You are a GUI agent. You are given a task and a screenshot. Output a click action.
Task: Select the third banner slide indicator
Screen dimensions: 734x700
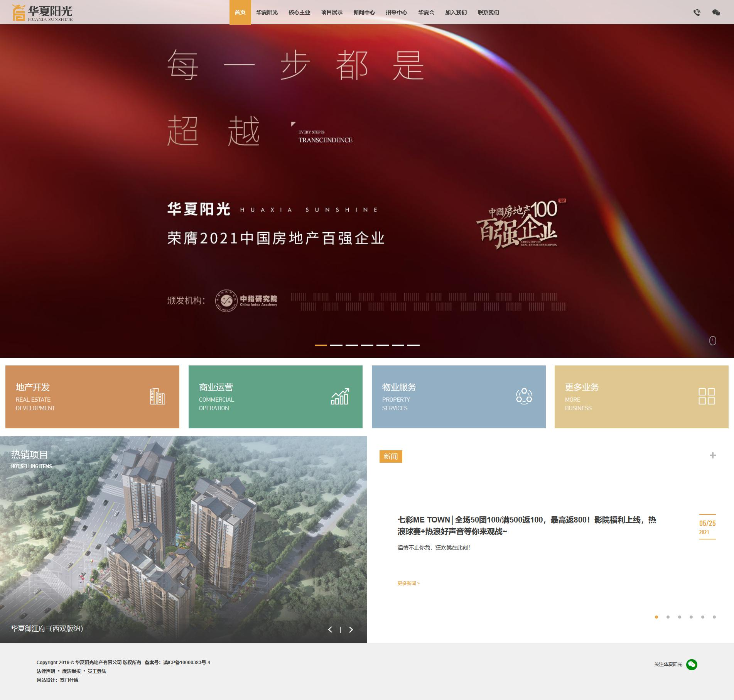coord(352,345)
